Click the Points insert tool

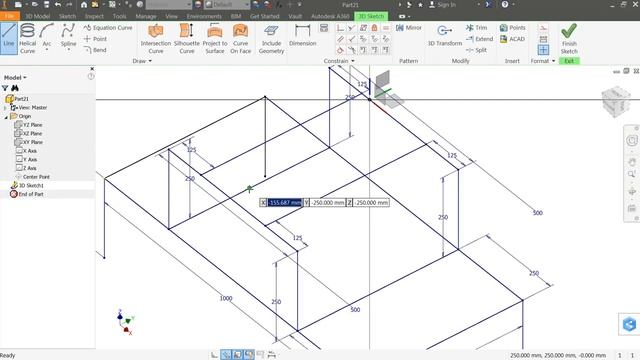tap(512, 28)
